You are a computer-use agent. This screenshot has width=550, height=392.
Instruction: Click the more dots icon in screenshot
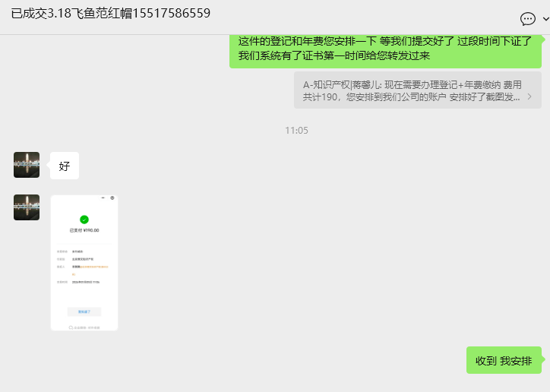pos(103,198)
